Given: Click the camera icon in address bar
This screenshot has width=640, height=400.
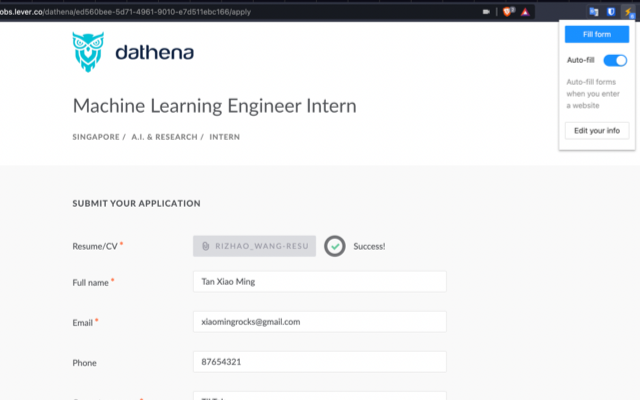Looking at the screenshot, I should (x=485, y=12).
